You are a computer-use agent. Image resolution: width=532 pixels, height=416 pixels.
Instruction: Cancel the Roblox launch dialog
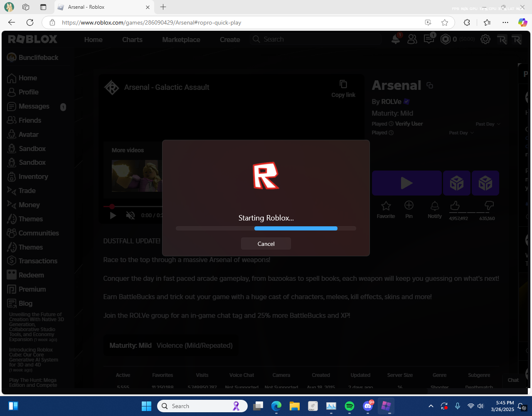(266, 244)
